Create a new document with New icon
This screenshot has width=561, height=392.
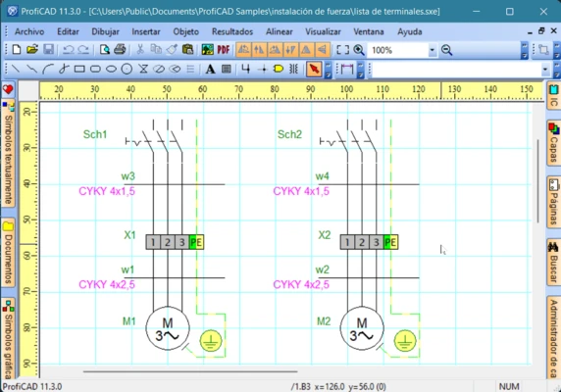[17, 50]
